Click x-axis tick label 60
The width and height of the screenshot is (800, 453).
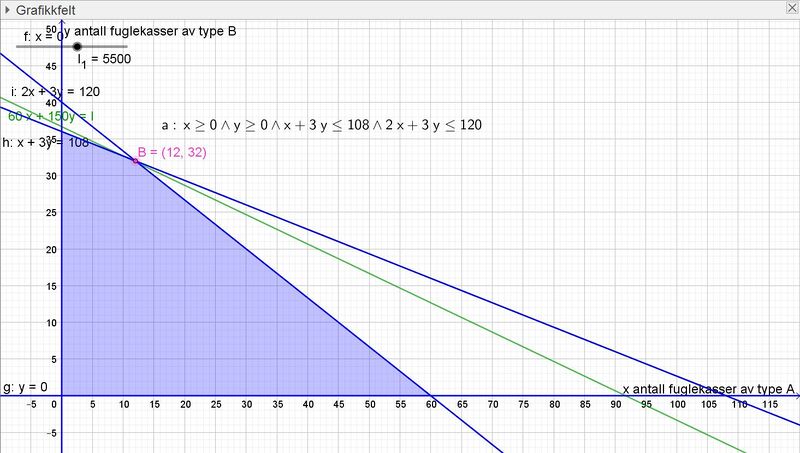point(431,405)
